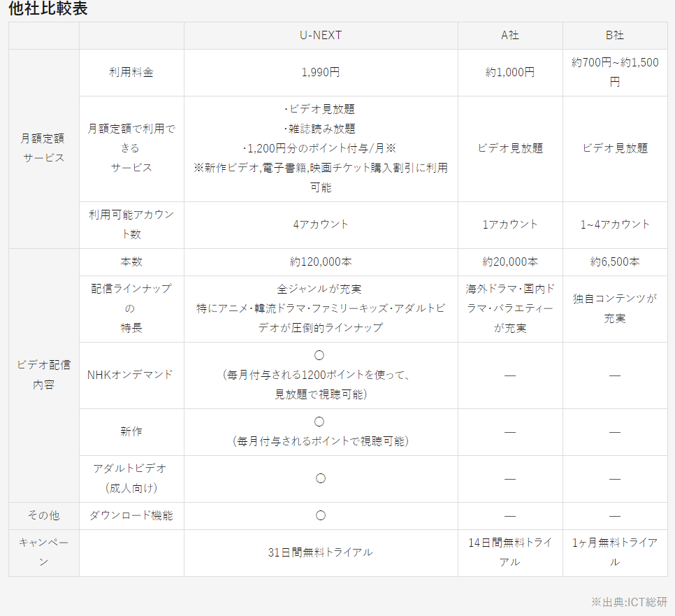Click the 月額定額サービス category cell
Viewport: 675px width, 616px height.
(44, 149)
